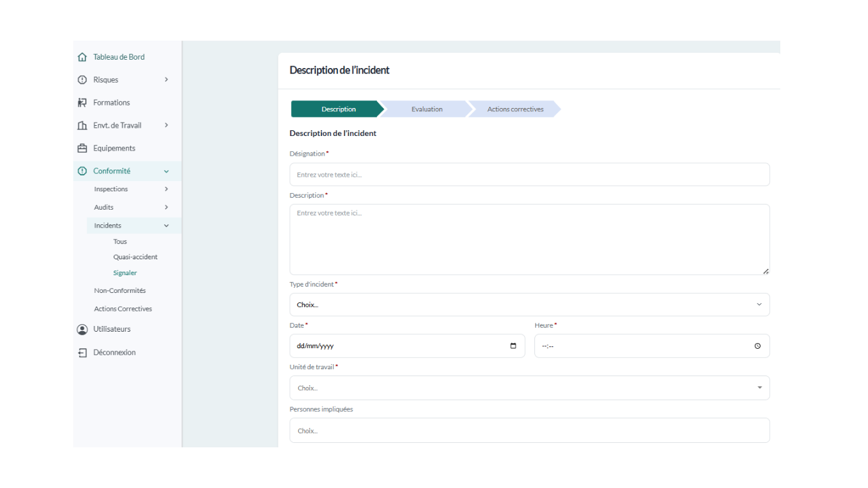Click the Formations sidebar icon
The height and width of the screenshot is (488, 868).
click(x=82, y=103)
